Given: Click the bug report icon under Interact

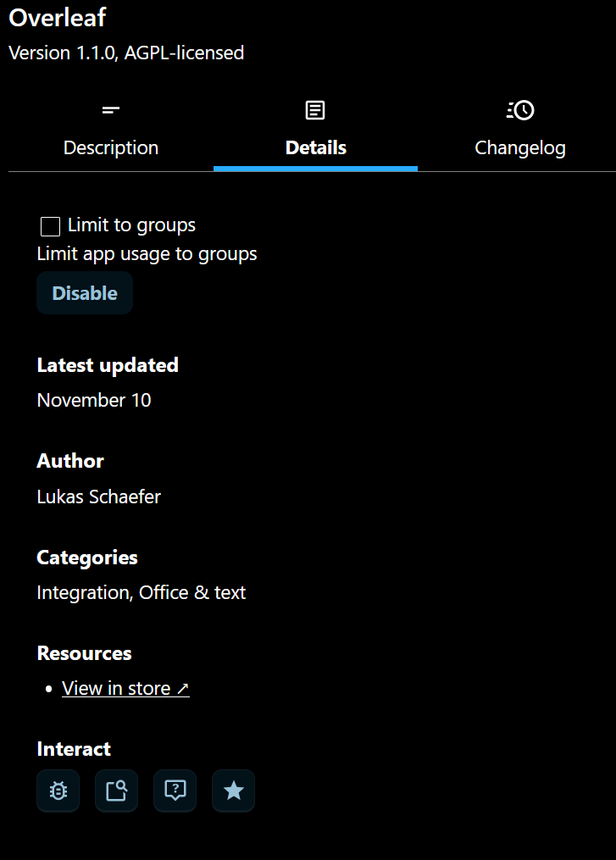Looking at the screenshot, I should 58,791.
